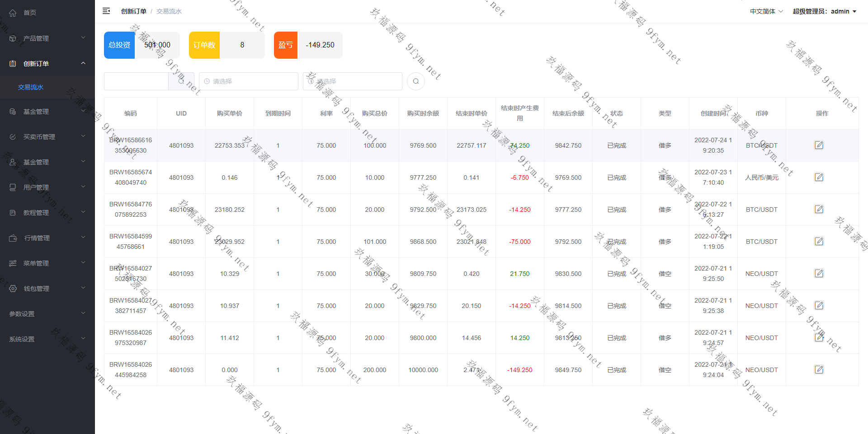
Task: Open the 中文简体 language dropdown
Action: 766,11
